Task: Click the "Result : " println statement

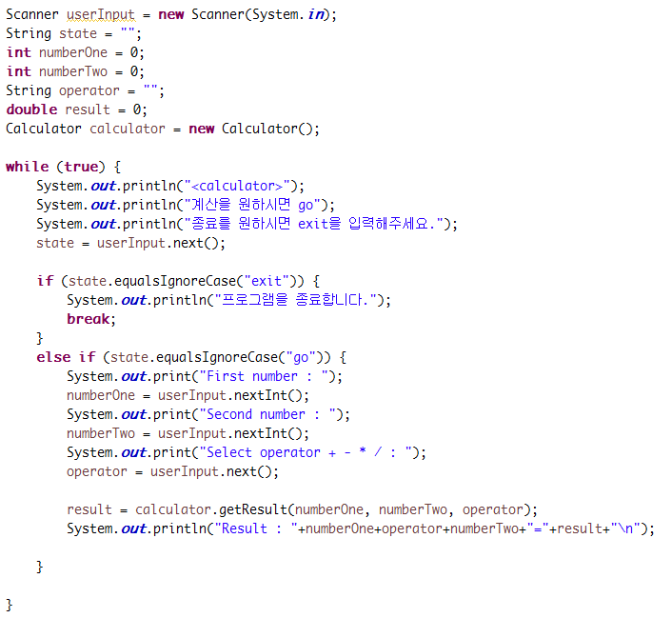Action: [x=361, y=528]
